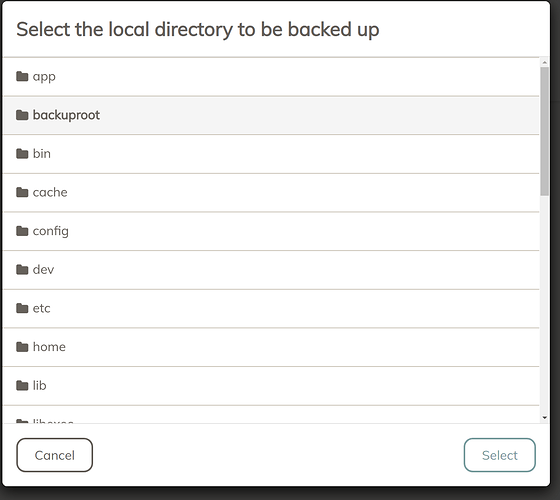Click the folder icon beside dev
This screenshot has width=560, height=500.
[22, 270]
